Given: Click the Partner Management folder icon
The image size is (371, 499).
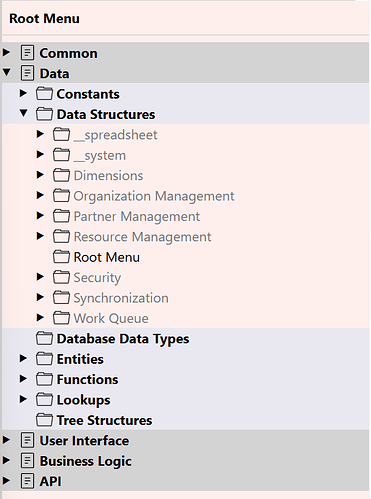Looking at the screenshot, I should click(x=61, y=216).
